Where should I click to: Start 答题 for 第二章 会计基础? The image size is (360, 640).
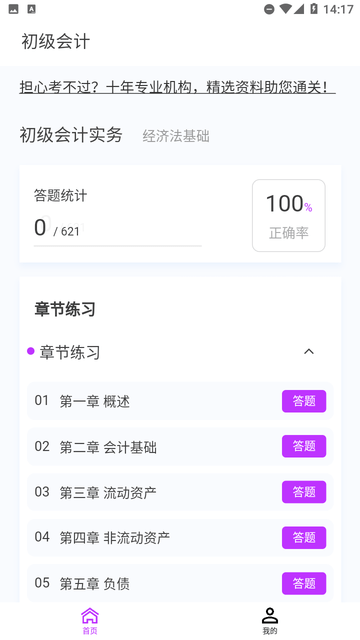click(304, 446)
